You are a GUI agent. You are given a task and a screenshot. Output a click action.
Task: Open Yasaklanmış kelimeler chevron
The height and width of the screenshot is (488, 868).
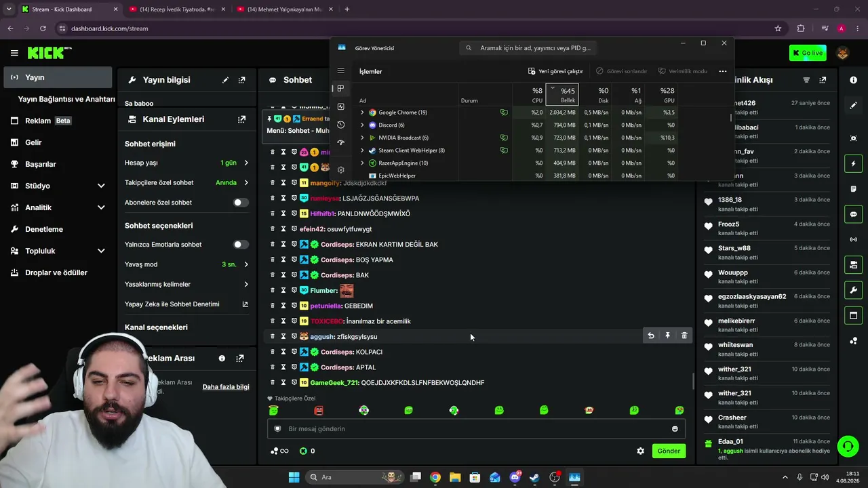[x=246, y=285]
